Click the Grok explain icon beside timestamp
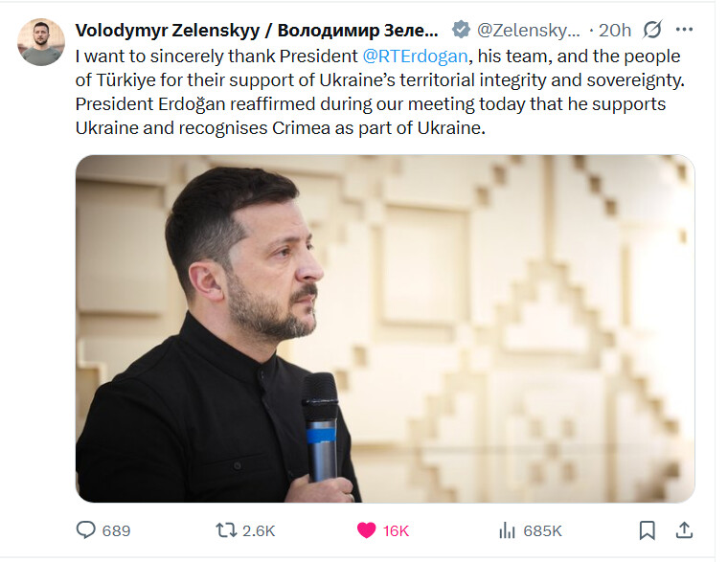 coord(652,30)
